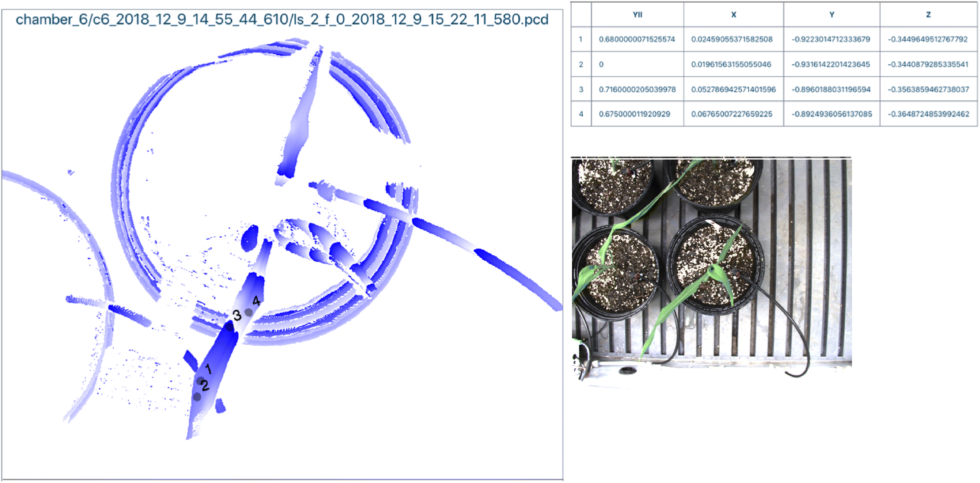Click the Z column header

pos(929,14)
